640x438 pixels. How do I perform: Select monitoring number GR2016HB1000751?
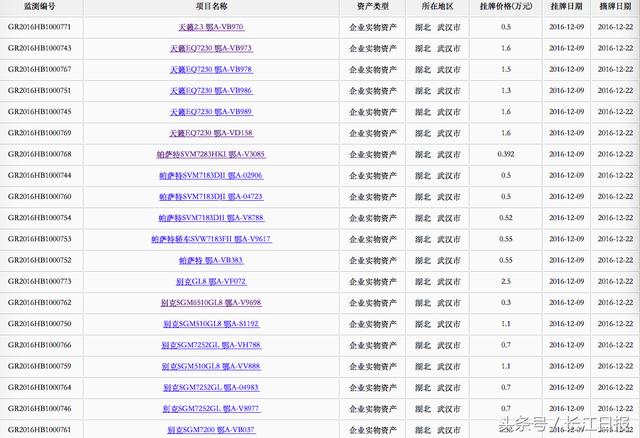tap(40, 91)
